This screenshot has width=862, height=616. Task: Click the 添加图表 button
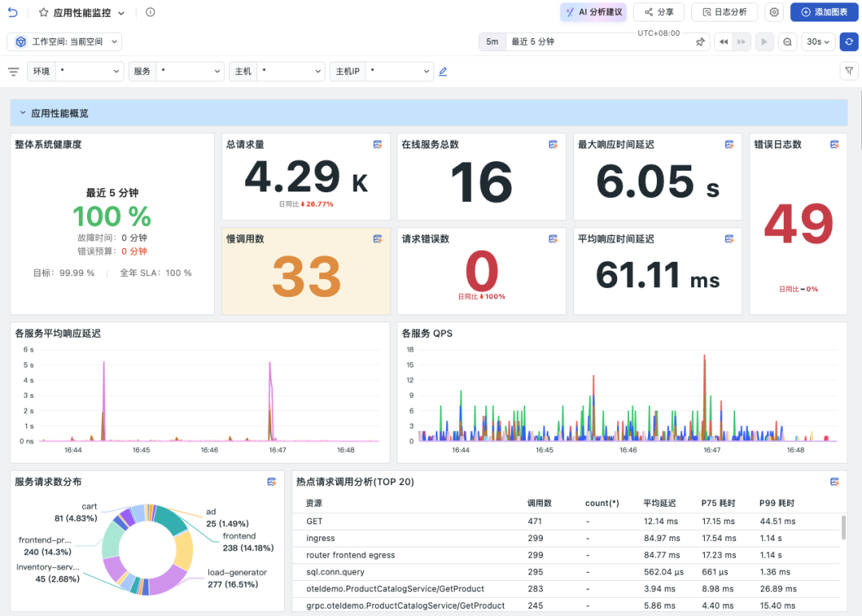click(824, 12)
